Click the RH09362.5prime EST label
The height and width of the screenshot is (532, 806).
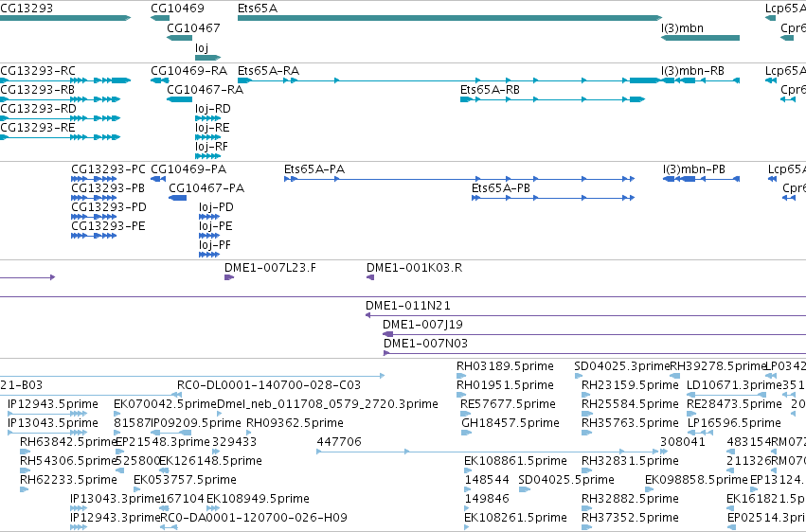[x=296, y=423]
